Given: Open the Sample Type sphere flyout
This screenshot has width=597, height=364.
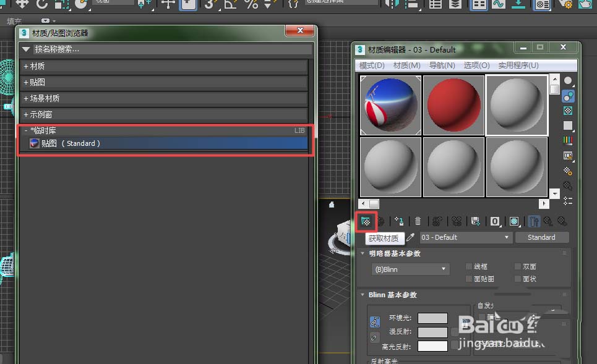Looking at the screenshot, I should (x=568, y=81).
